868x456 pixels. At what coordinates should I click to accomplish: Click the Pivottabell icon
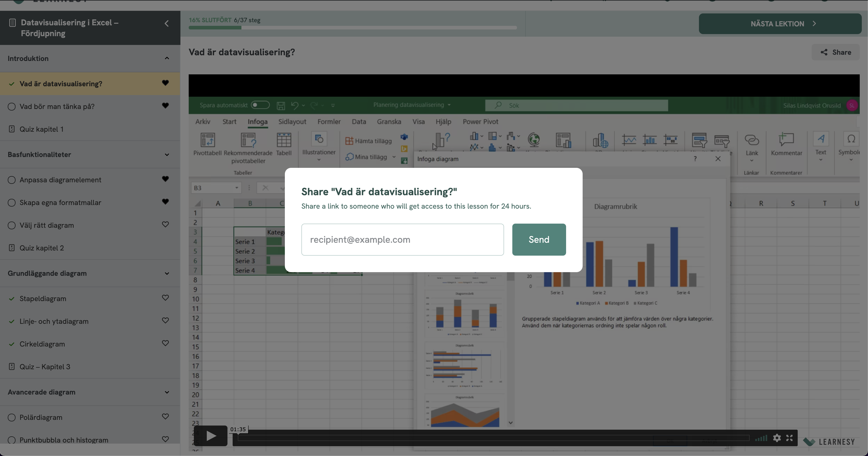pyautogui.click(x=208, y=140)
